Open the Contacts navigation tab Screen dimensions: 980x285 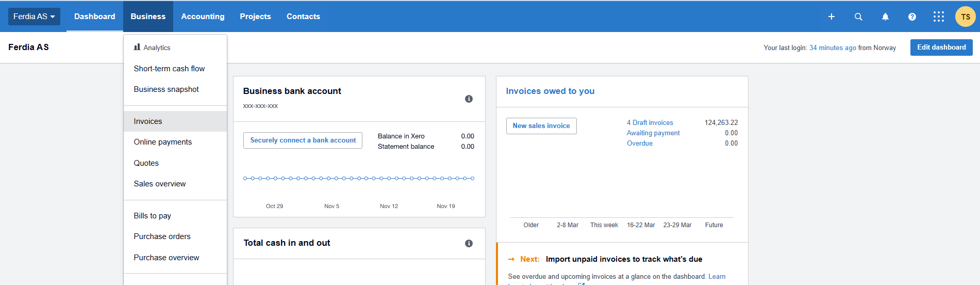303,17
